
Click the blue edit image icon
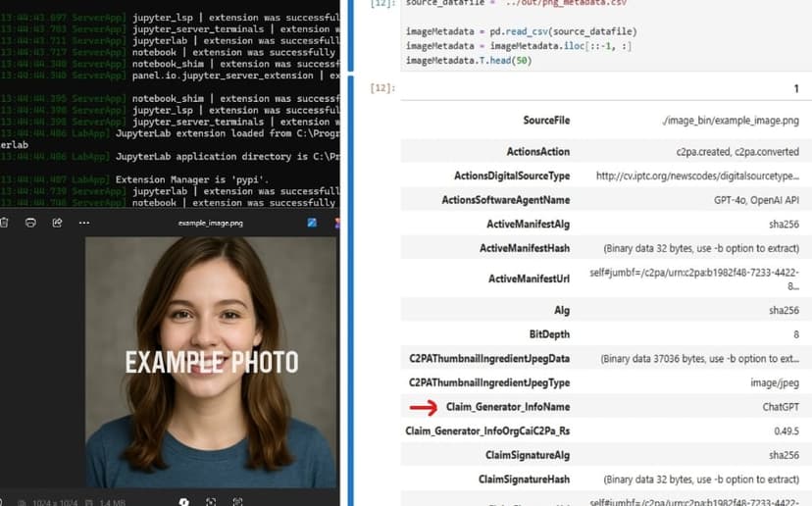312,223
